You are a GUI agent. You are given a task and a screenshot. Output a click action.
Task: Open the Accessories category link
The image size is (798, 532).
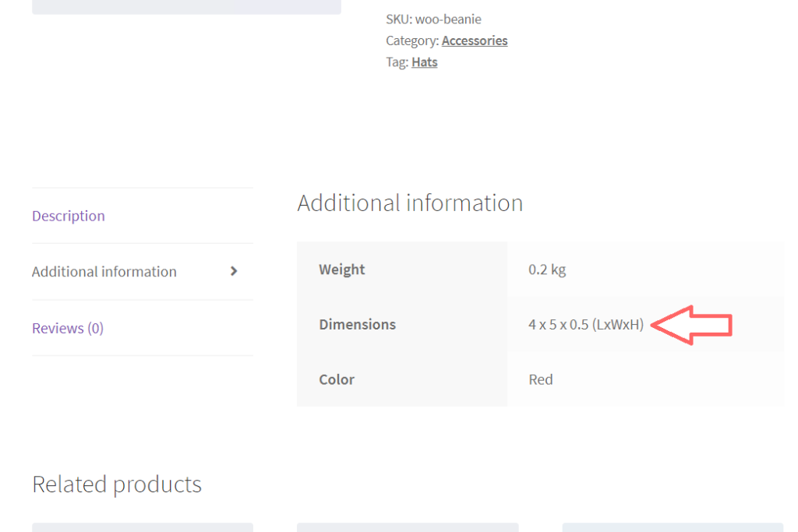pyautogui.click(x=474, y=41)
